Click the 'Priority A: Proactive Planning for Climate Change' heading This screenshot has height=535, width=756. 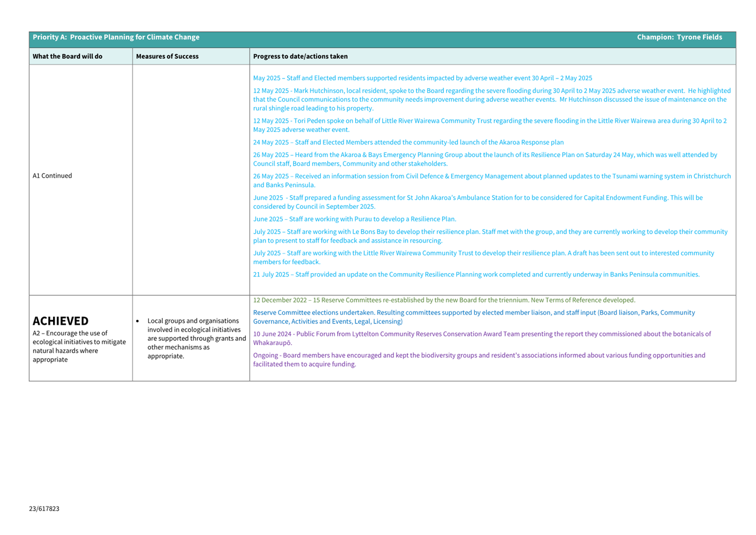coord(116,37)
